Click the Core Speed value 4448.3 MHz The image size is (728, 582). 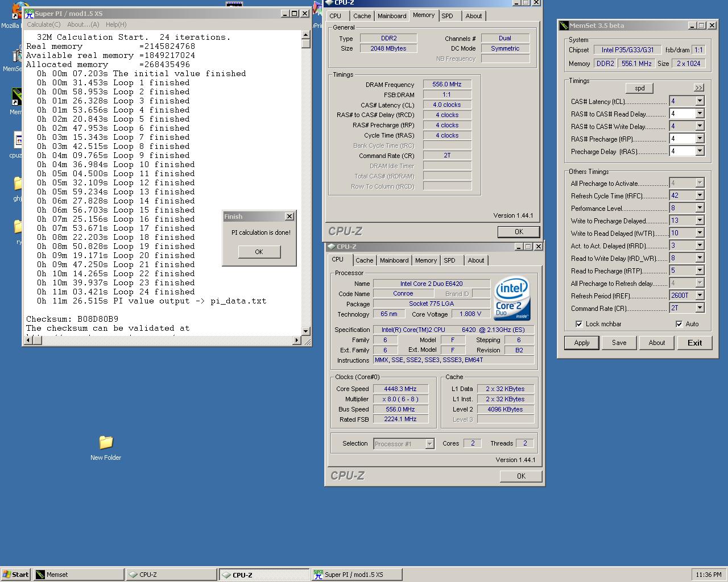(x=400, y=389)
